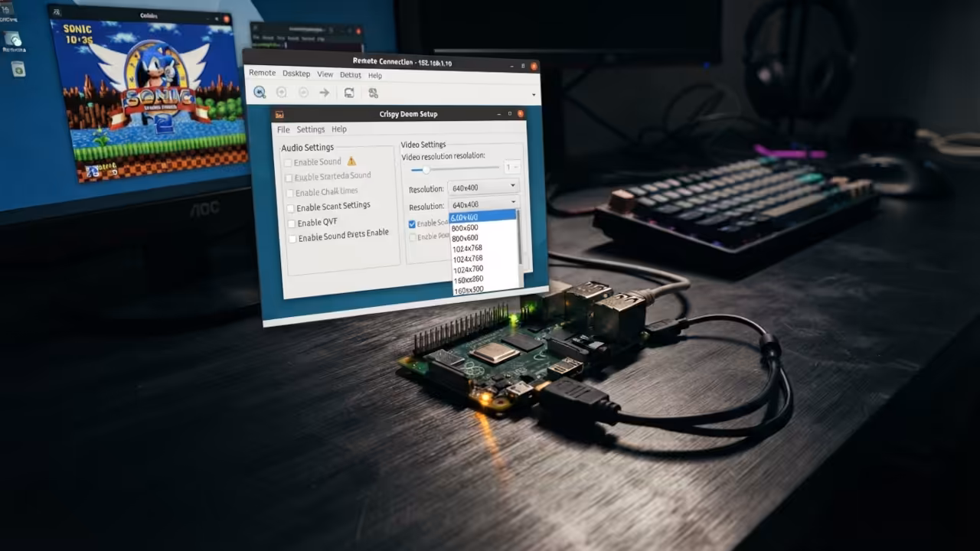Tick the Enable Sound Evets Enable checkbox
980x551 pixels.
click(292, 239)
